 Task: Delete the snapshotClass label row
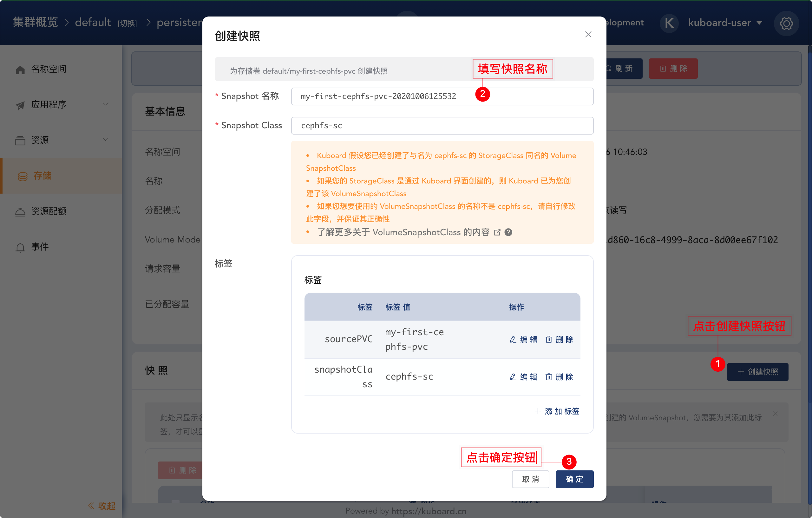coord(559,377)
